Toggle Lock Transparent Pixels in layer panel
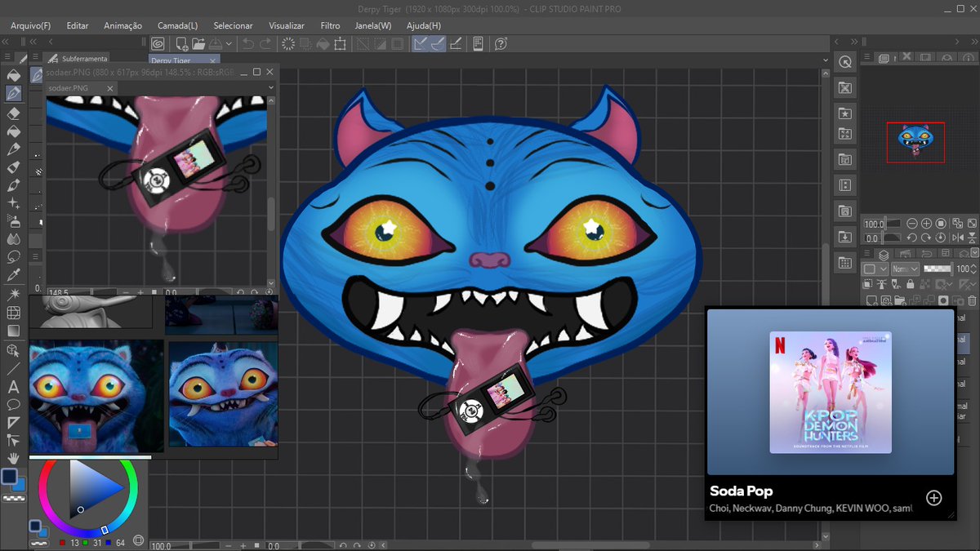The height and width of the screenshot is (551, 980). [924, 285]
